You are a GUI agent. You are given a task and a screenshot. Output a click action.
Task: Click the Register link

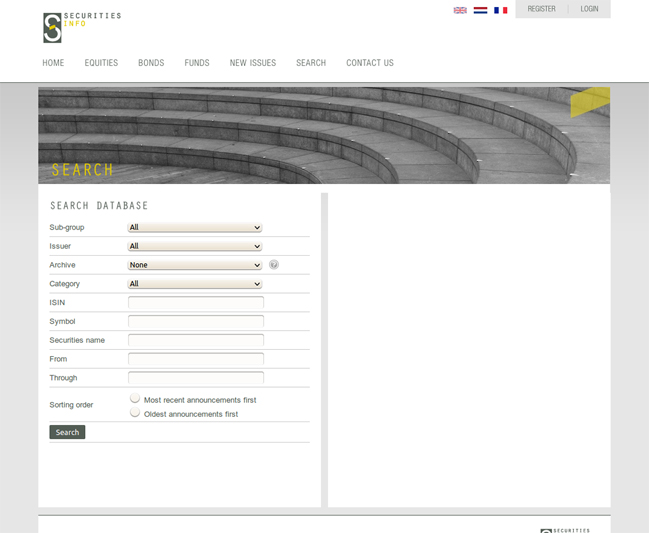tap(541, 9)
